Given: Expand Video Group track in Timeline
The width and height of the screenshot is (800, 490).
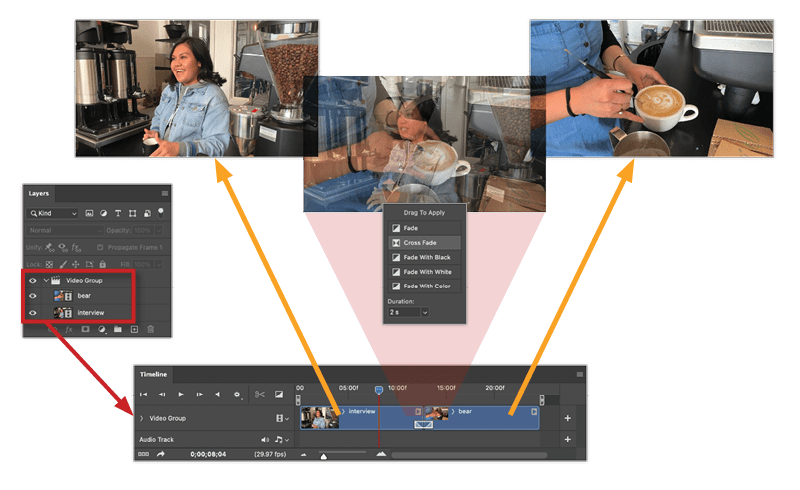Looking at the screenshot, I should 142,418.
